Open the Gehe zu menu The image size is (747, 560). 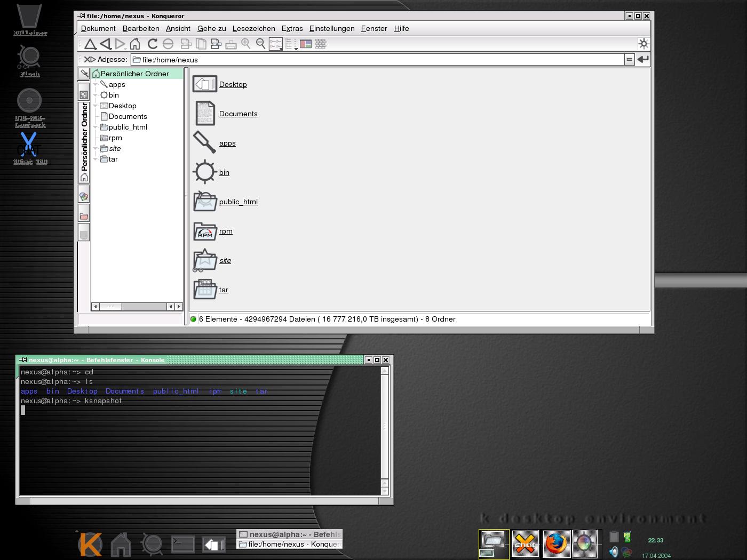(x=212, y=28)
